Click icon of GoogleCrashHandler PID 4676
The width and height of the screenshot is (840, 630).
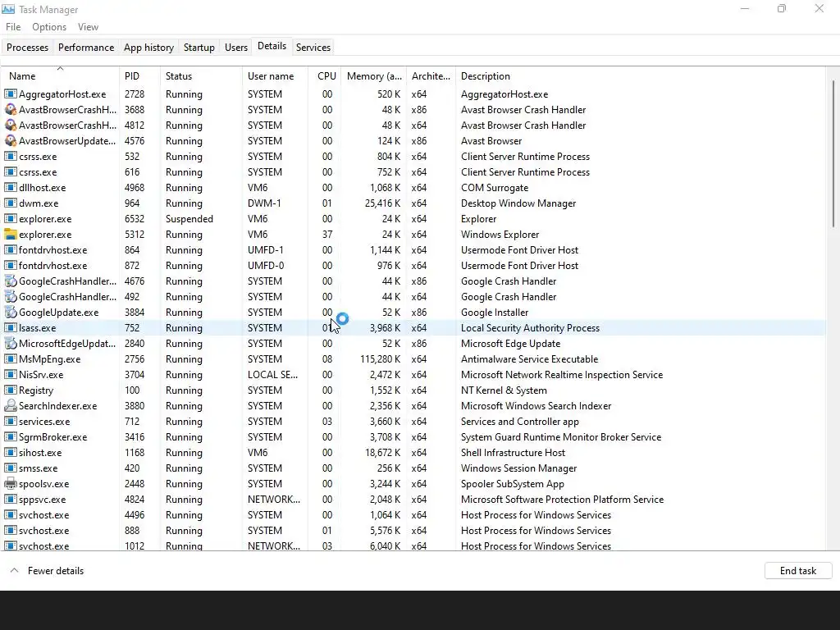pyautogui.click(x=10, y=281)
